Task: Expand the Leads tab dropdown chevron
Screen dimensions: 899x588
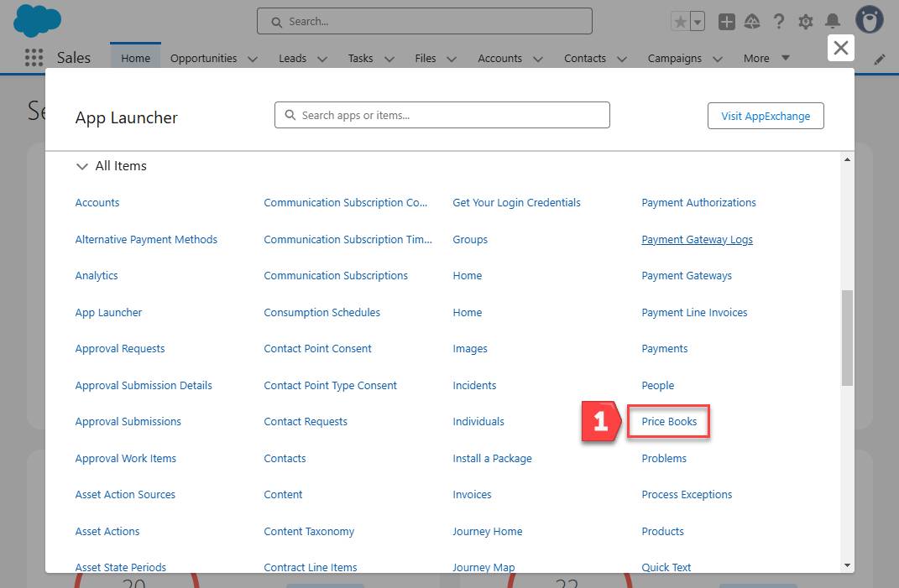Action: pos(322,59)
